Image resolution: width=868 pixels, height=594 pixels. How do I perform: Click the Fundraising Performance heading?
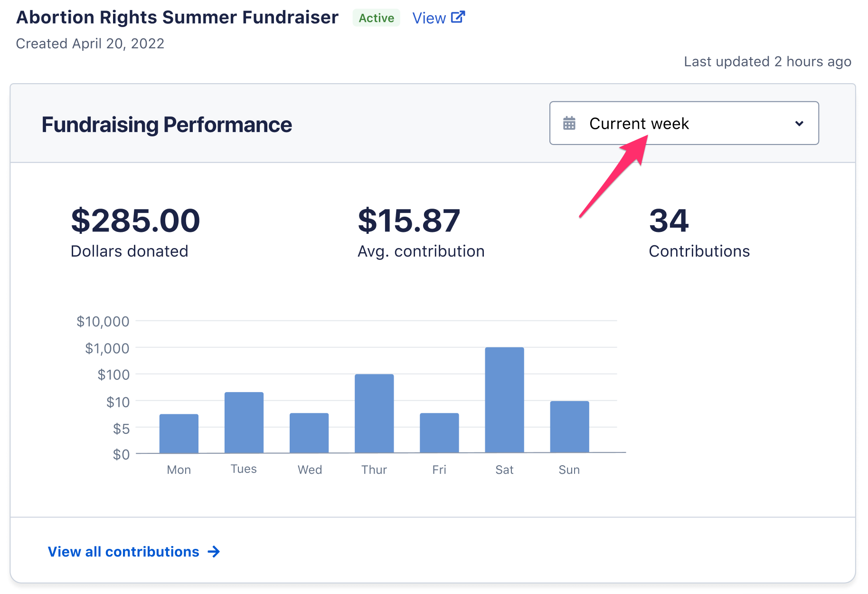pos(167,125)
